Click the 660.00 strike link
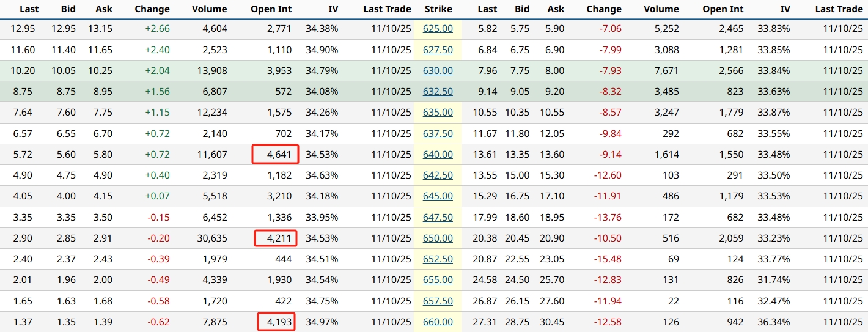This screenshot has width=868, height=332. click(x=438, y=322)
